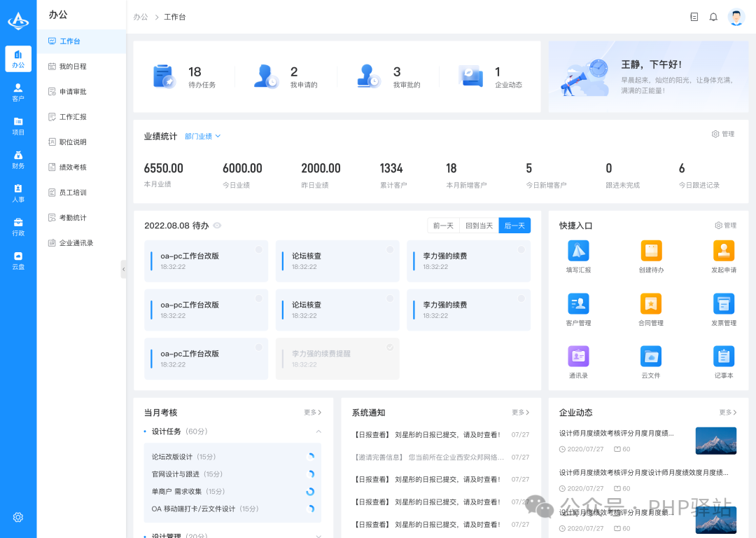Click the 填写汇报 shortcut icon

[579, 251]
